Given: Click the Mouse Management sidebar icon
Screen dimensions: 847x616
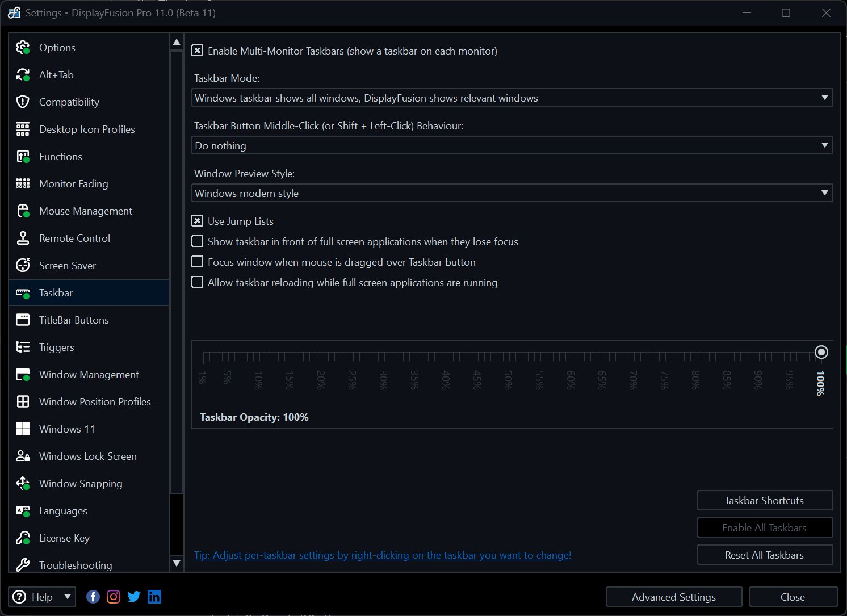Looking at the screenshot, I should coord(23,211).
